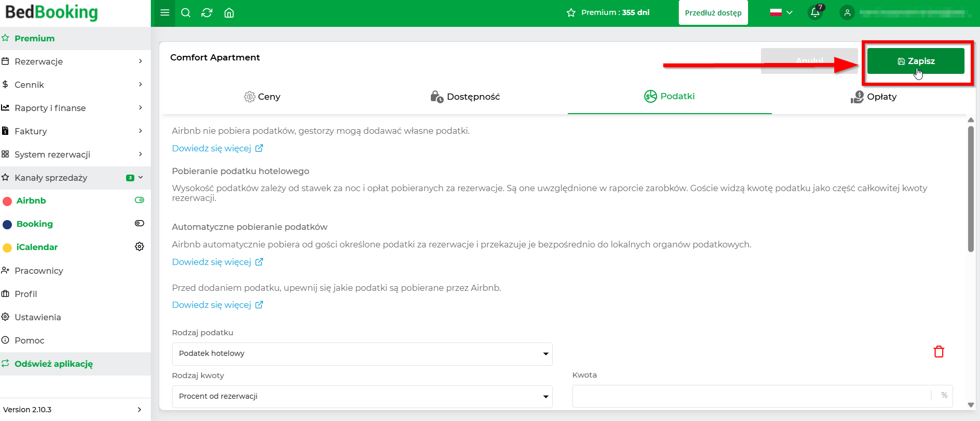Click the Ustawienia gear icon

[x=5, y=317]
